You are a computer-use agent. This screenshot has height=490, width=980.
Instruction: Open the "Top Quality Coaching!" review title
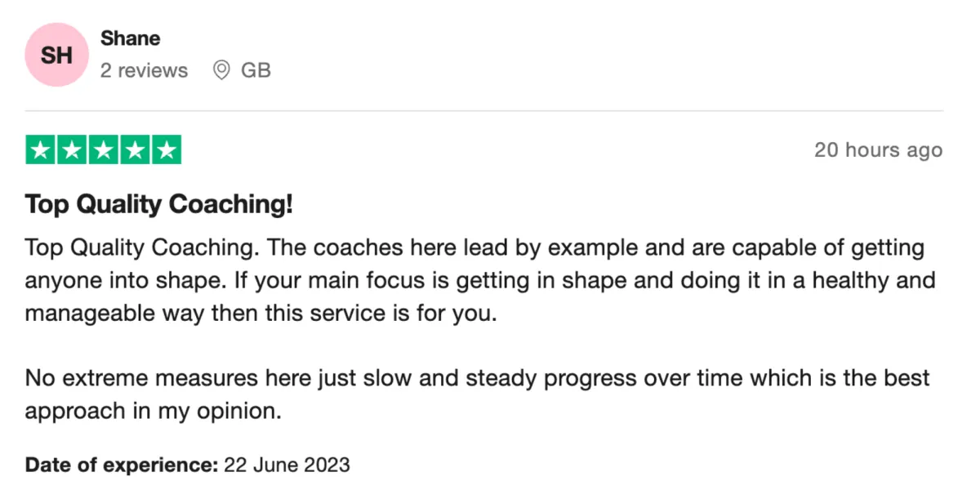[159, 206]
